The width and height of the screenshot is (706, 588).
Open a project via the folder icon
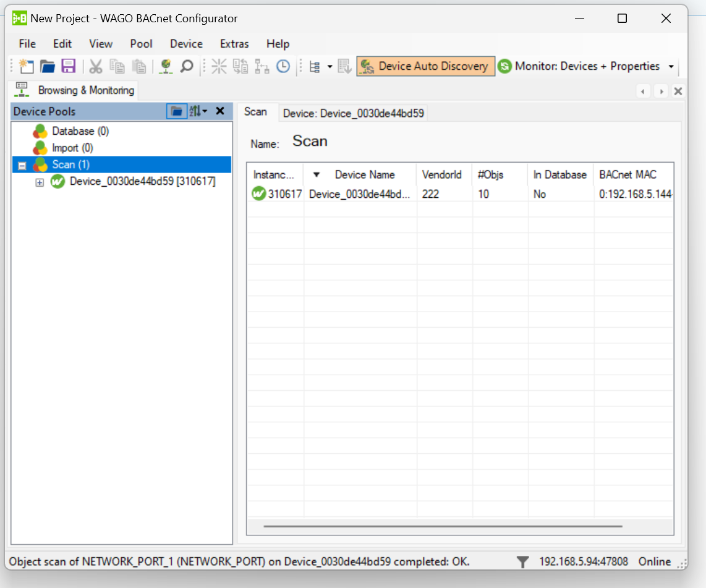47,66
